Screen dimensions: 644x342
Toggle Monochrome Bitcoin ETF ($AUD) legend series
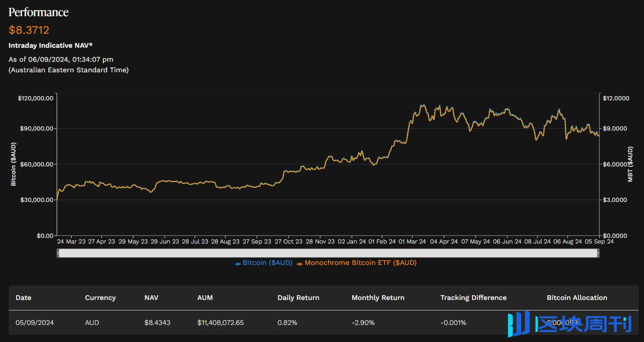(x=357, y=263)
